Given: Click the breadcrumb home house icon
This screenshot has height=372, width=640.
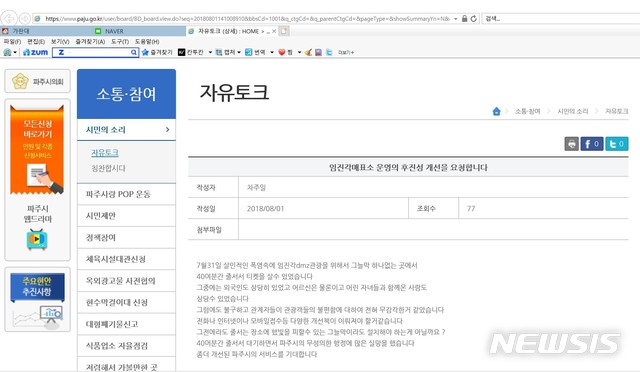Looking at the screenshot, I should coord(496,111).
